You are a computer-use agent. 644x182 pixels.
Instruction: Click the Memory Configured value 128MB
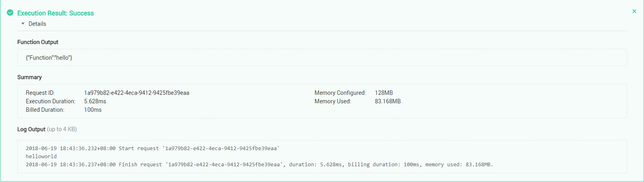[384, 93]
